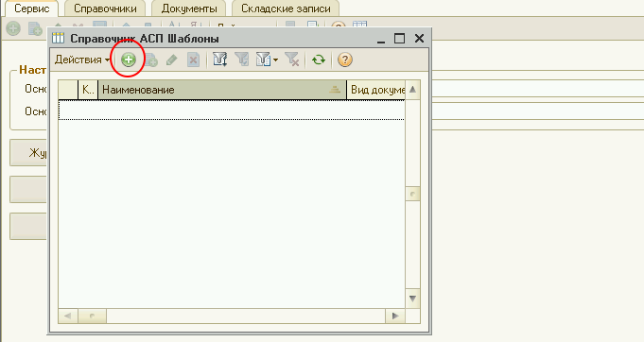The height and width of the screenshot is (342, 644).
Task: Click the green Refresh list icon
Action: [x=319, y=60]
